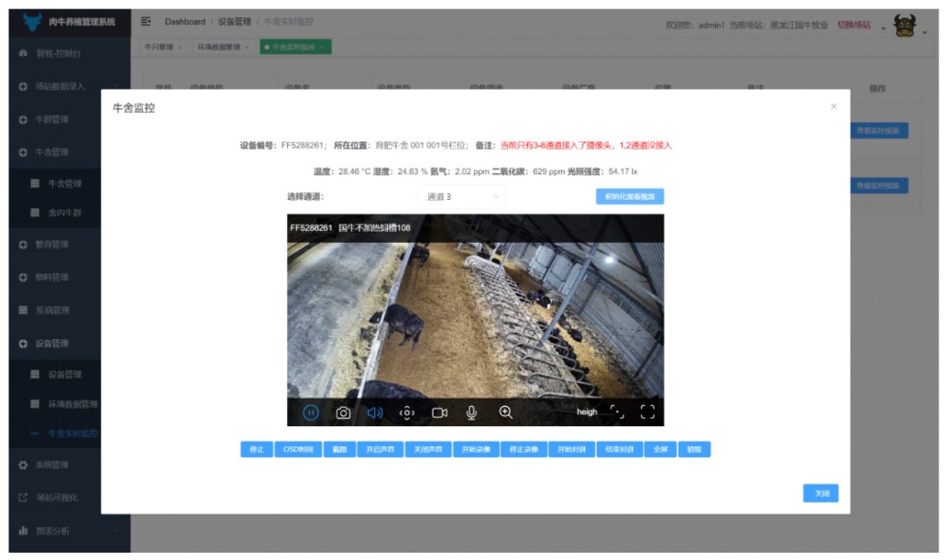Image resolution: width=950 pixels, height=560 pixels.
Task: Toggle the sidebar hamburger icon
Action: click(146, 21)
